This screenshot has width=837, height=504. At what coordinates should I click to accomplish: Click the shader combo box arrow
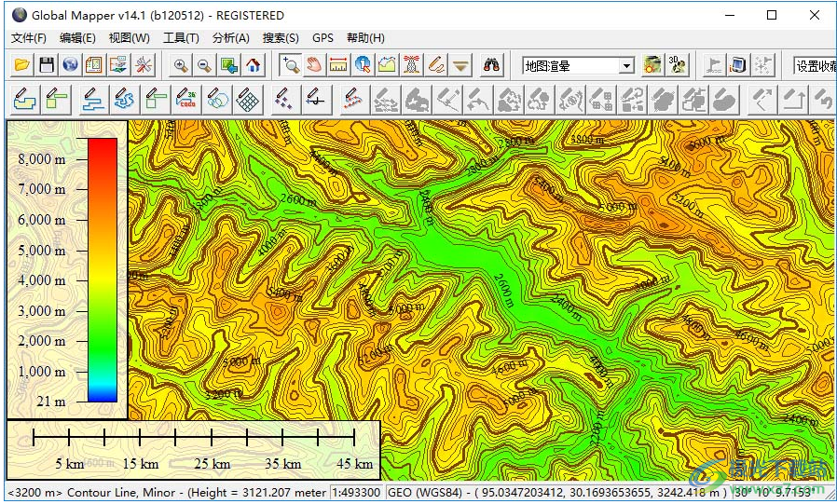(627, 66)
